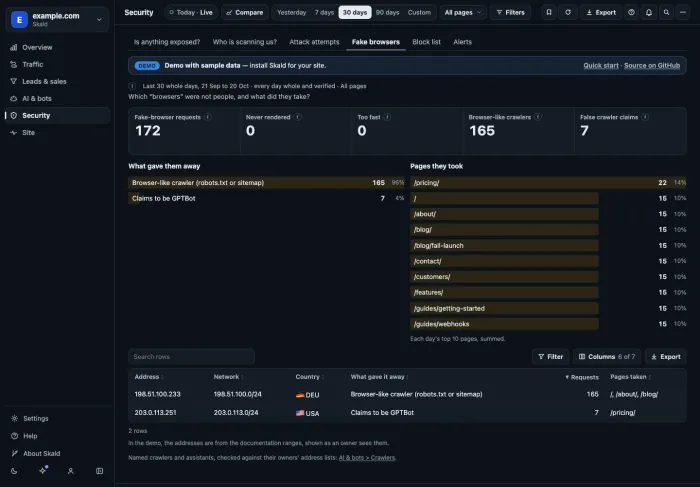Viewport: 700px width, 487px height.
Task: Sort table by Country column
Action: click(x=309, y=377)
